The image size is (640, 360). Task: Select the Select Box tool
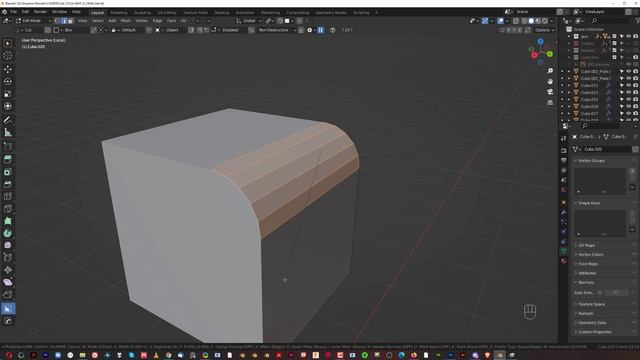(8, 43)
